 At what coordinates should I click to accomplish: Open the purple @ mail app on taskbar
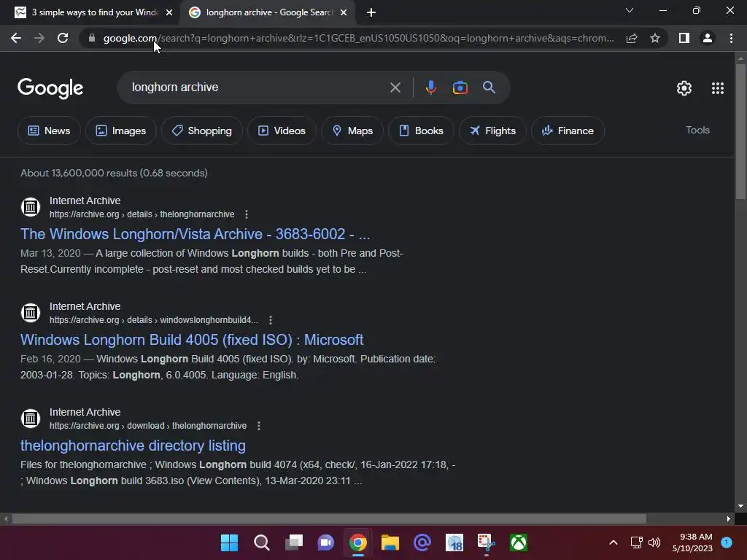(422, 542)
